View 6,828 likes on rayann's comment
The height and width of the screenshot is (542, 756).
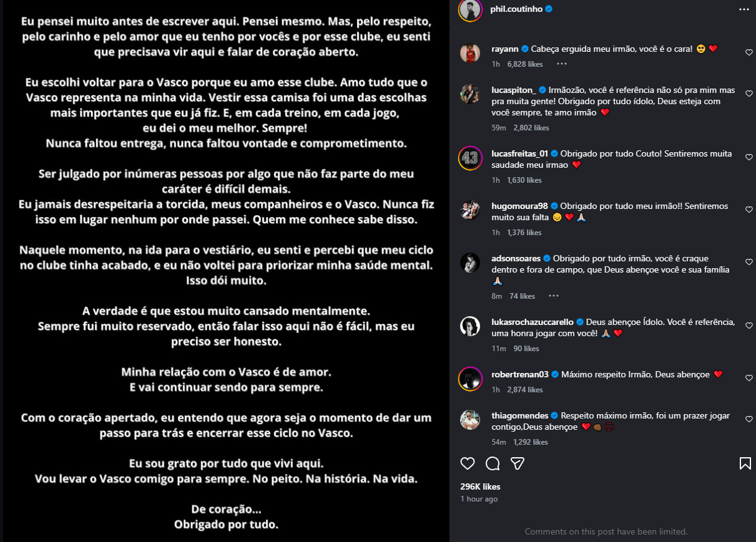525,64
